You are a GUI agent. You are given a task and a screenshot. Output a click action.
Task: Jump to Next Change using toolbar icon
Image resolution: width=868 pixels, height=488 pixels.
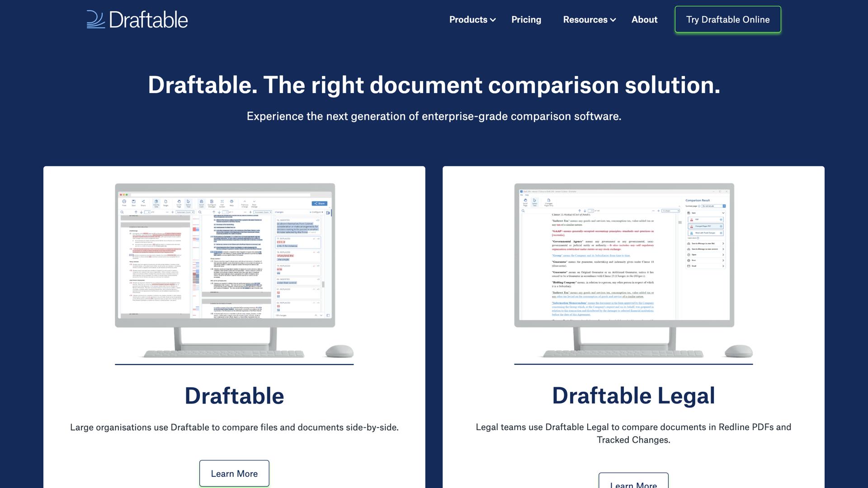[254, 202]
